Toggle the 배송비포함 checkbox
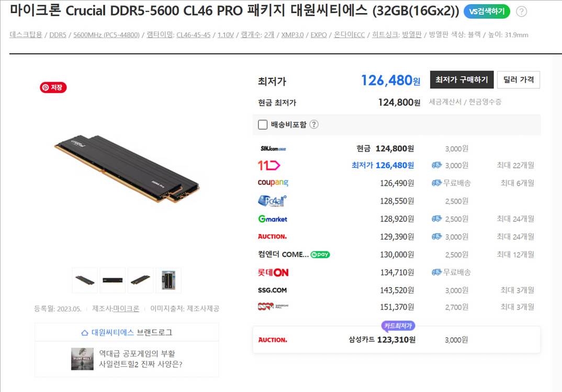 click(x=263, y=124)
